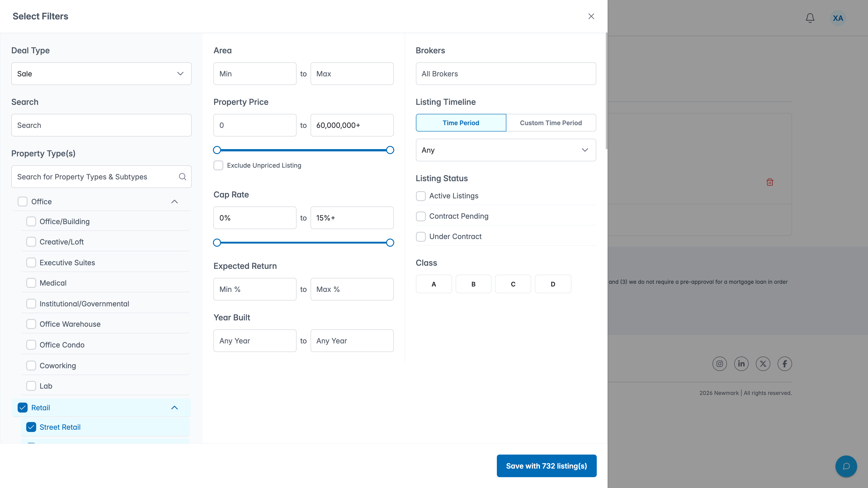Open the XA user avatar menu
Image resolution: width=868 pixels, height=488 pixels.
tap(838, 18)
